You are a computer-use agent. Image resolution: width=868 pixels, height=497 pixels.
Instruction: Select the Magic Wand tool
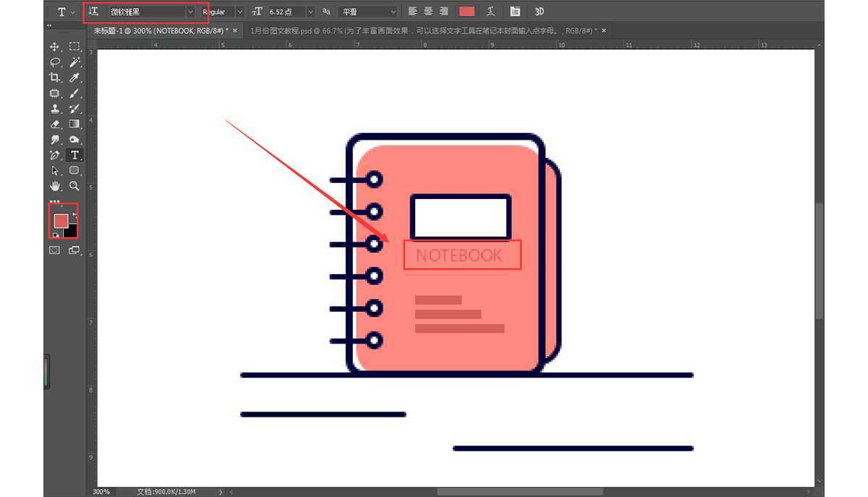pyautogui.click(x=74, y=62)
